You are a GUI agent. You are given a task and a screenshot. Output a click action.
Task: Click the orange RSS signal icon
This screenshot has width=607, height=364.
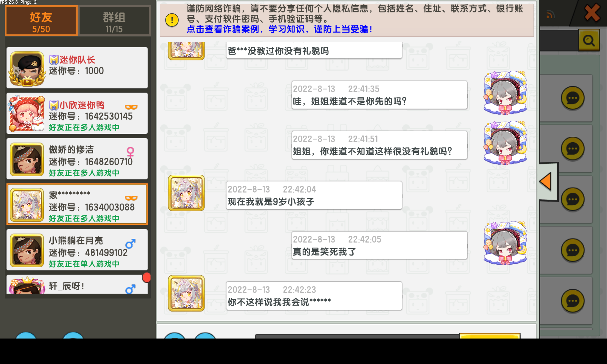[550, 14]
